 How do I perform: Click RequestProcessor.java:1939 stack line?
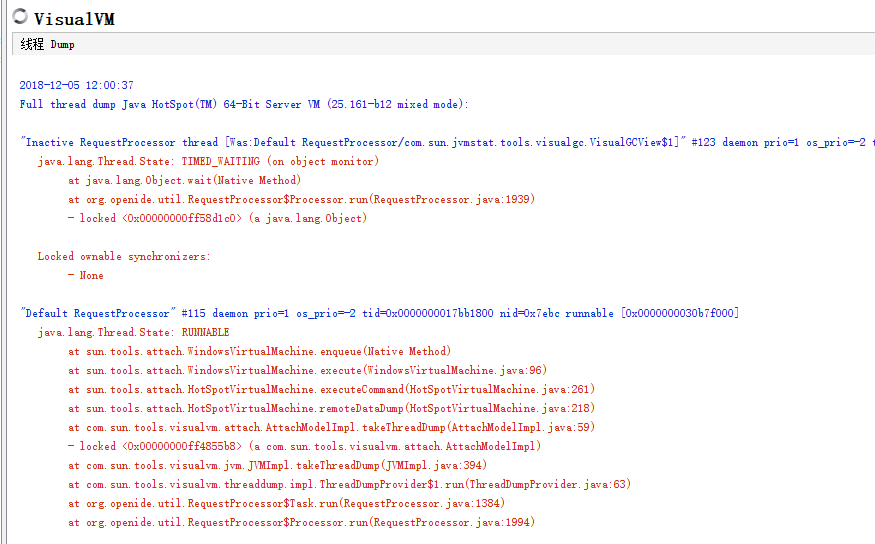pos(301,199)
